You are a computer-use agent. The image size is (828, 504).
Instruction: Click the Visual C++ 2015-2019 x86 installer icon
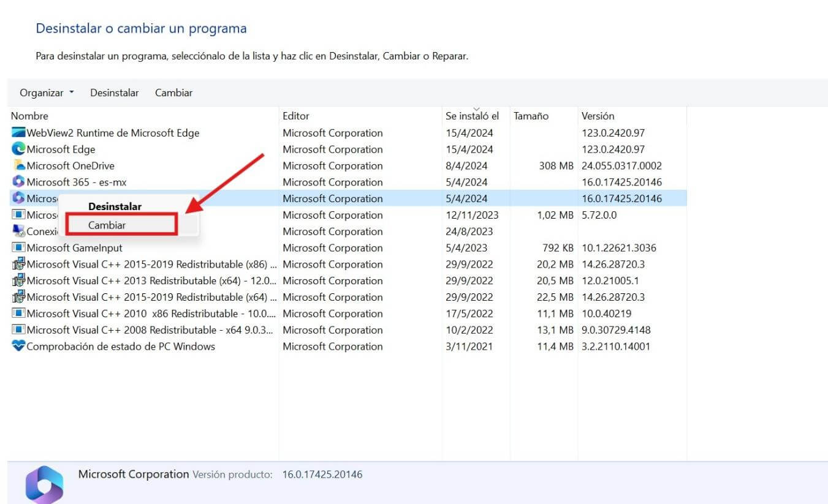point(17,264)
